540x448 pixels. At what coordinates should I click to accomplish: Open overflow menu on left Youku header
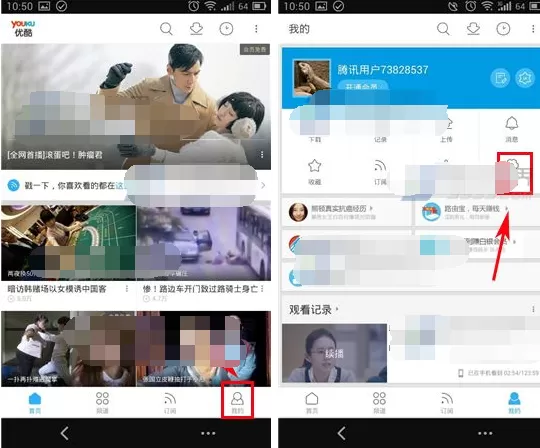[x=256, y=29]
